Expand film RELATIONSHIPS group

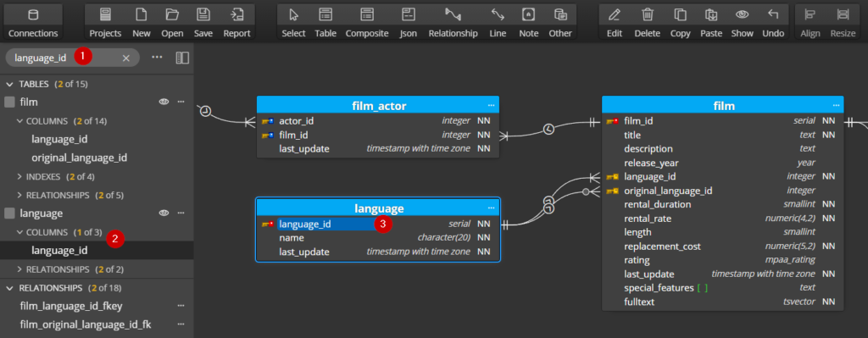pos(20,195)
